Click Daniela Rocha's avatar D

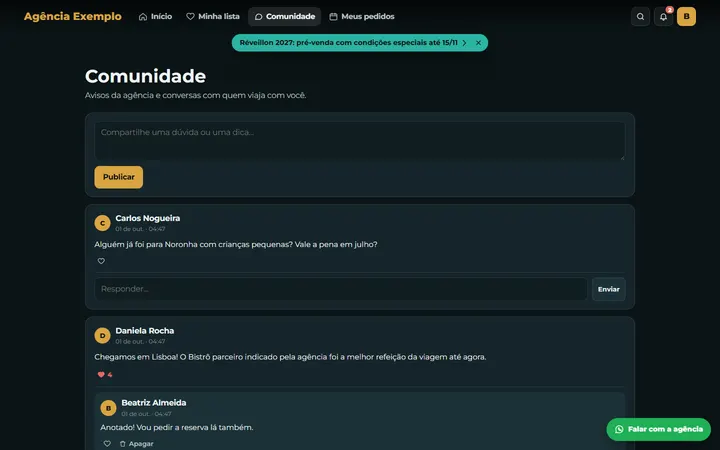[x=102, y=336]
